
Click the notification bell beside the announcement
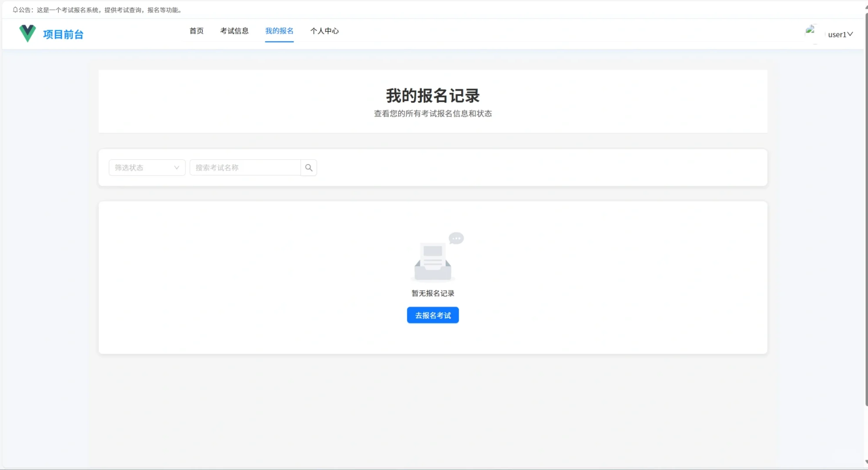pyautogui.click(x=14, y=9)
